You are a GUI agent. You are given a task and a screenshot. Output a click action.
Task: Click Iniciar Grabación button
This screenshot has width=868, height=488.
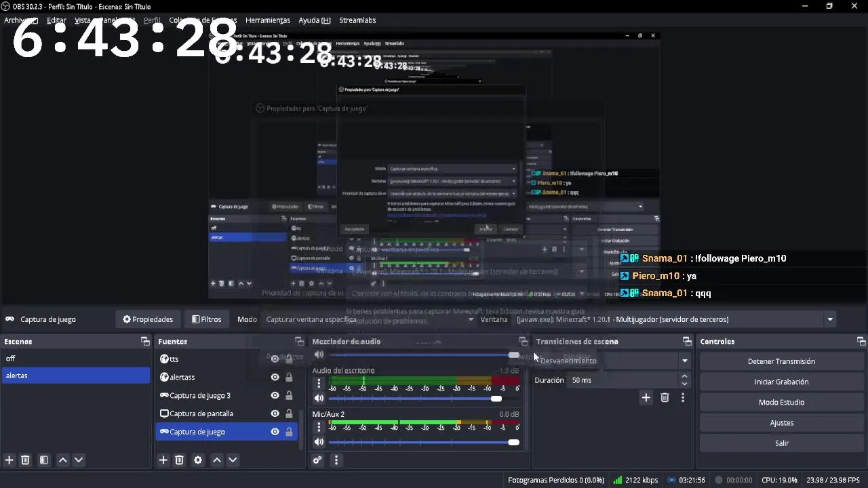coord(782,382)
